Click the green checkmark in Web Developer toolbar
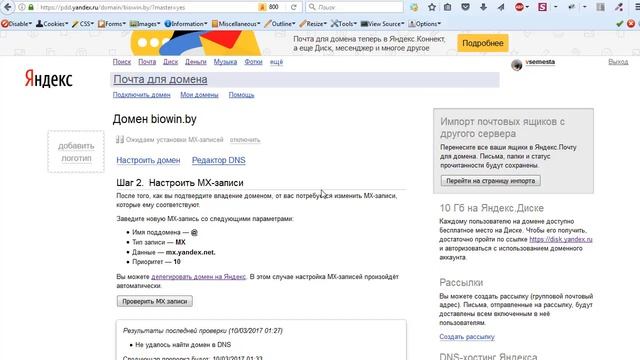The height and width of the screenshot is (360, 640). [620, 24]
